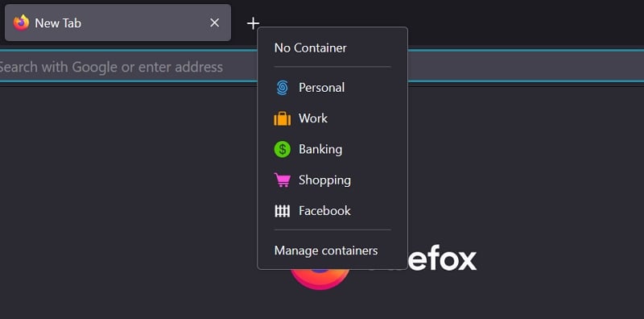Click the Work briefcase icon
This screenshot has height=319, width=644.
283,118
